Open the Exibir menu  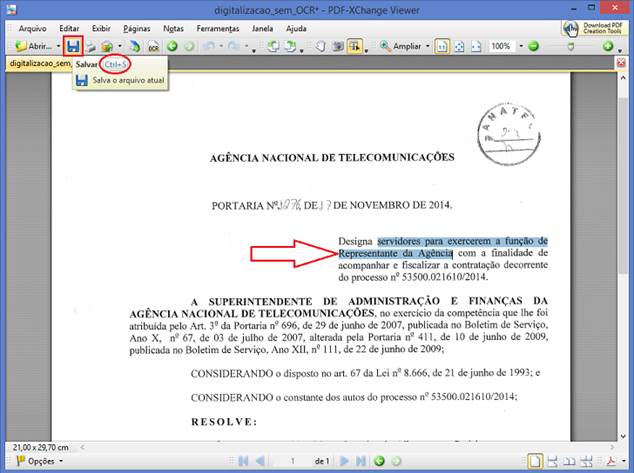point(101,29)
